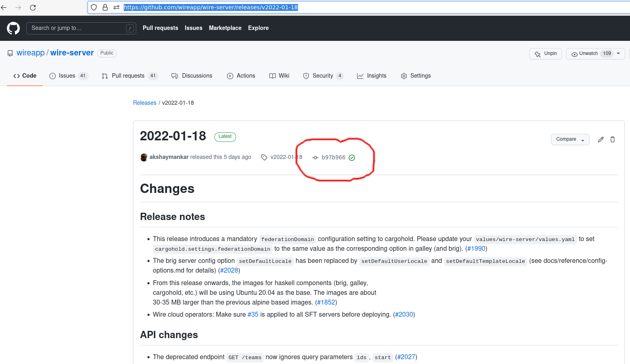Reload the page with browser refresh icon
The height and width of the screenshot is (364, 630).
(x=33, y=7)
